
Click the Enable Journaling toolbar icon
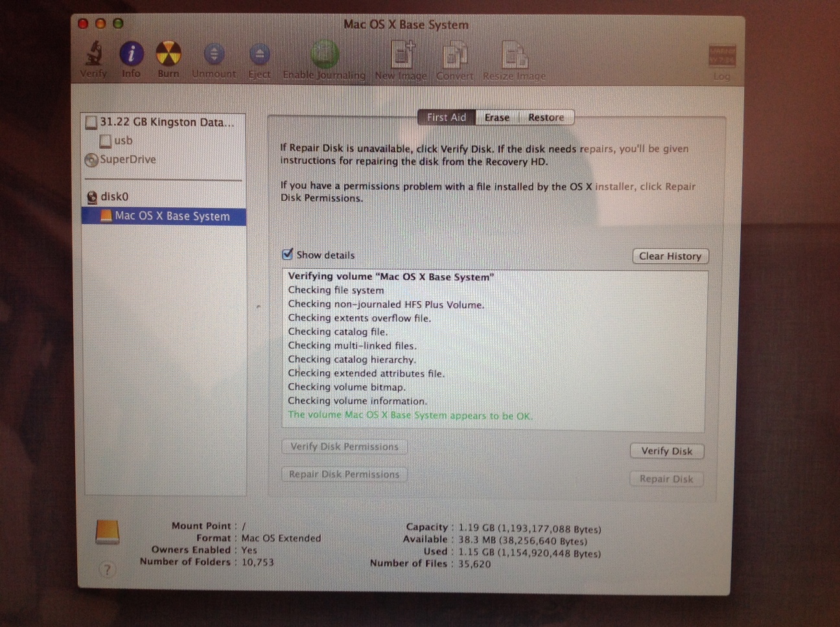tap(324, 54)
